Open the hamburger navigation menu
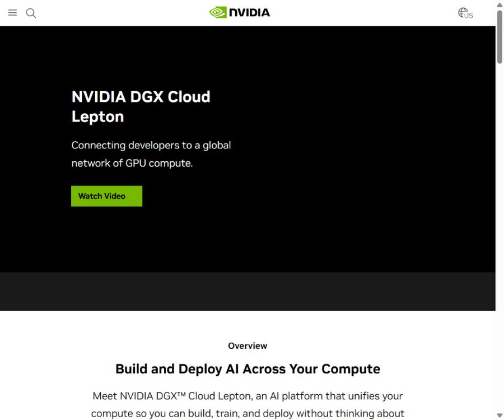Image resolution: width=504 pixels, height=420 pixels. coord(12,13)
